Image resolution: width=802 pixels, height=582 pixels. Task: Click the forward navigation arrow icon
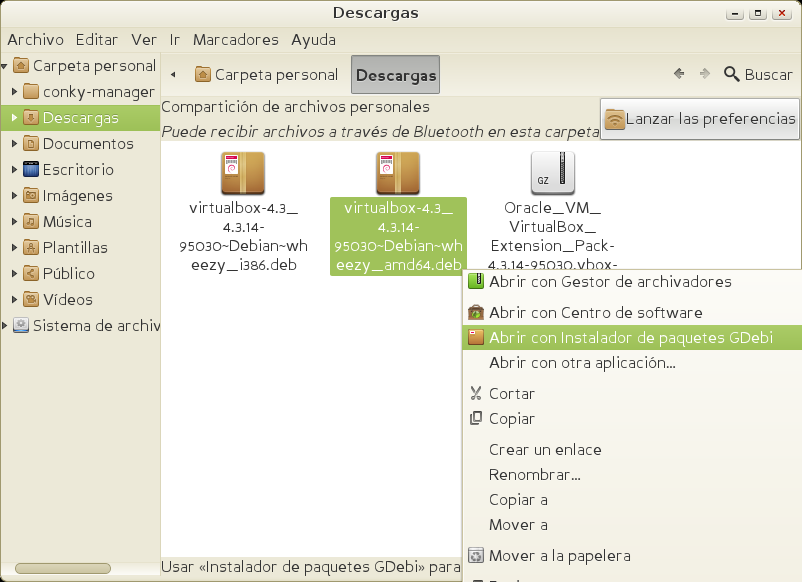tap(705, 74)
